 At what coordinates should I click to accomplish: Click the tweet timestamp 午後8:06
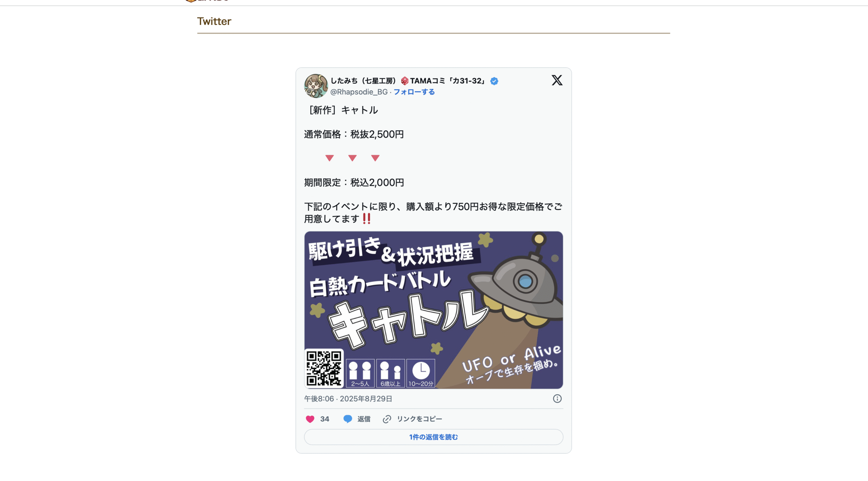319,399
